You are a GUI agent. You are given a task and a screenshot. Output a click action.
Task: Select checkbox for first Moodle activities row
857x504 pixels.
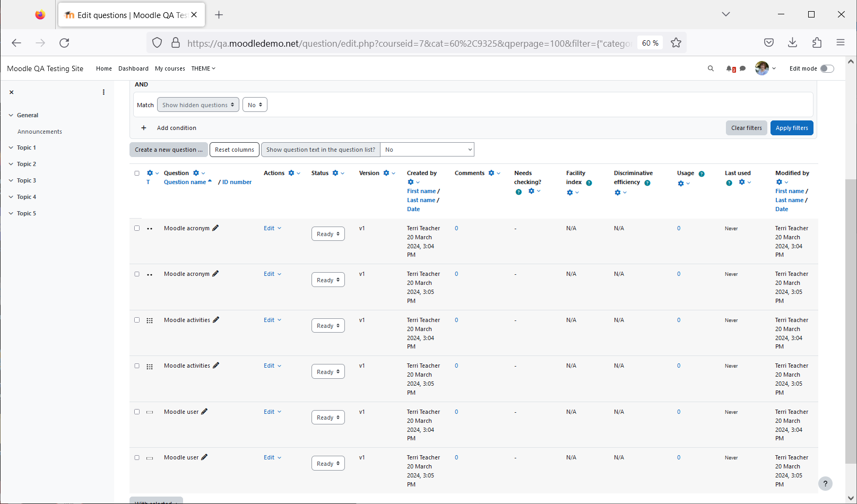[137, 320]
